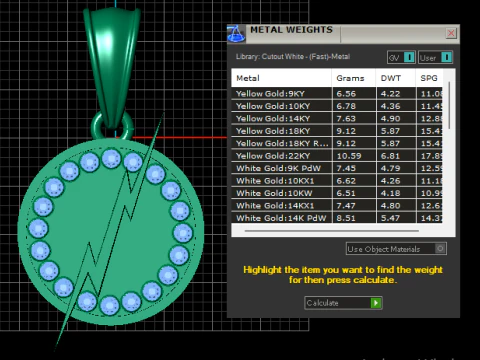This screenshot has height=360, width=480.
Task: Click the 10.59 grams value
Action: tap(348, 156)
